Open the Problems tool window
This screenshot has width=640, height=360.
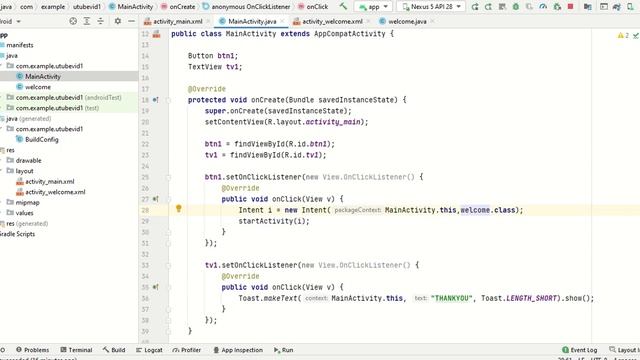[32, 350]
